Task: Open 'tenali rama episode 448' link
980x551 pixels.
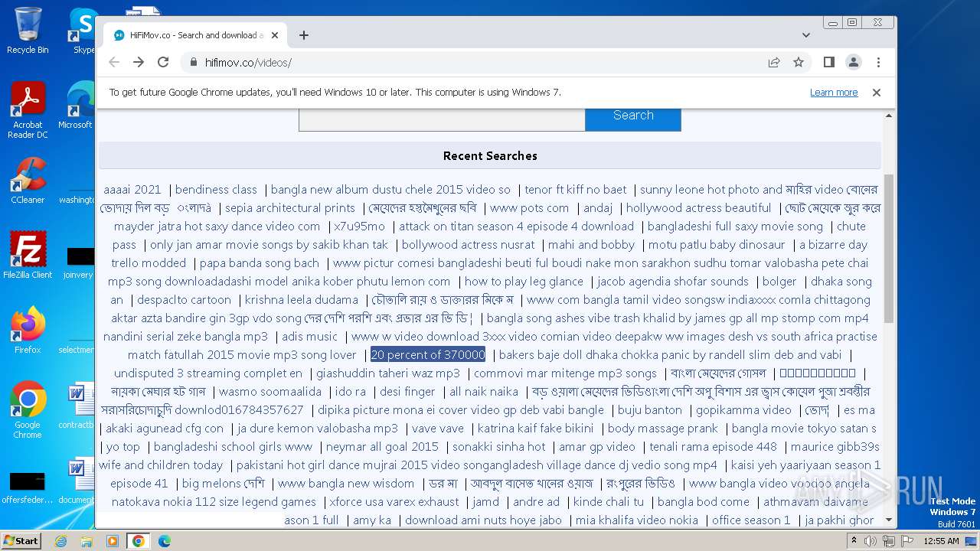Action: coord(714,447)
